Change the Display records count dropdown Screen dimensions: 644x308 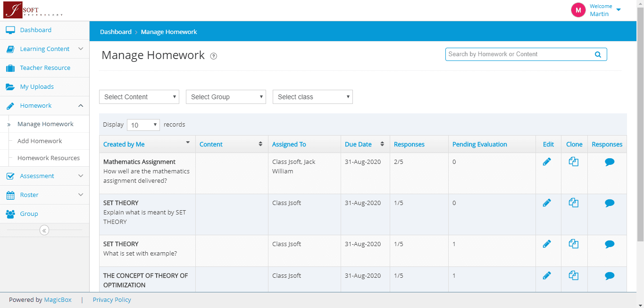(x=143, y=125)
